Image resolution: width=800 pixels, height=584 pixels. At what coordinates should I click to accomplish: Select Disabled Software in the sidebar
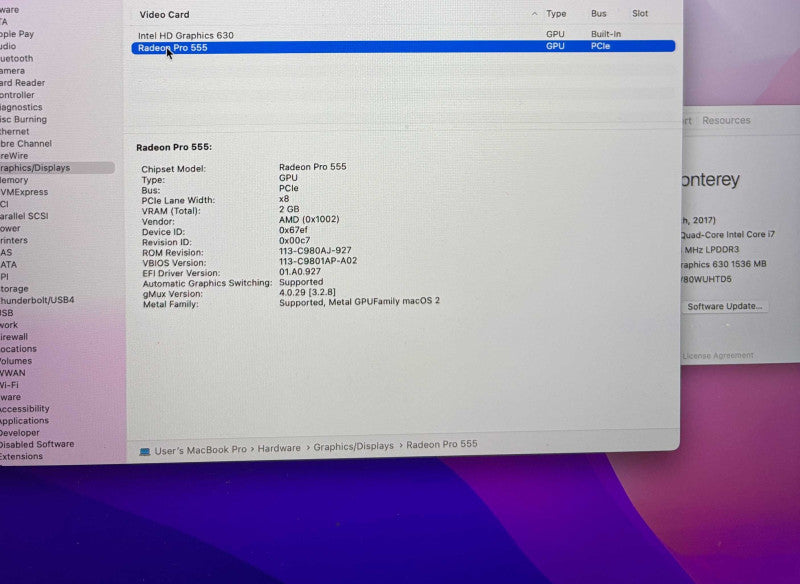click(37, 444)
